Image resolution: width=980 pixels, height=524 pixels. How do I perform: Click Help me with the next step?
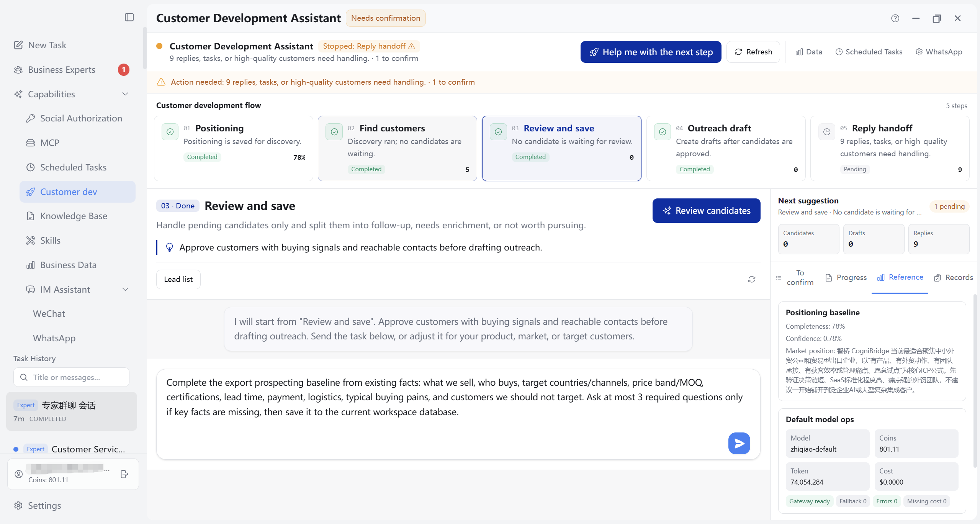point(651,52)
